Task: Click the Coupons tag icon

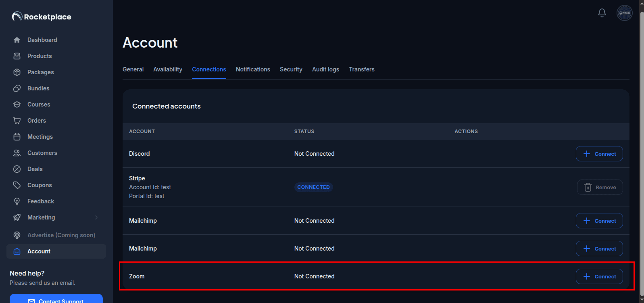Action: pyautogui.click(x=17, y=185)
